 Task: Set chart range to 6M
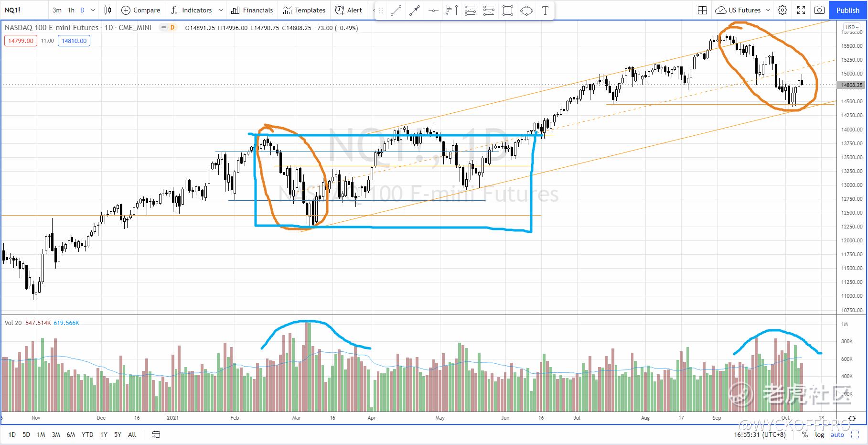coord(71,434)
